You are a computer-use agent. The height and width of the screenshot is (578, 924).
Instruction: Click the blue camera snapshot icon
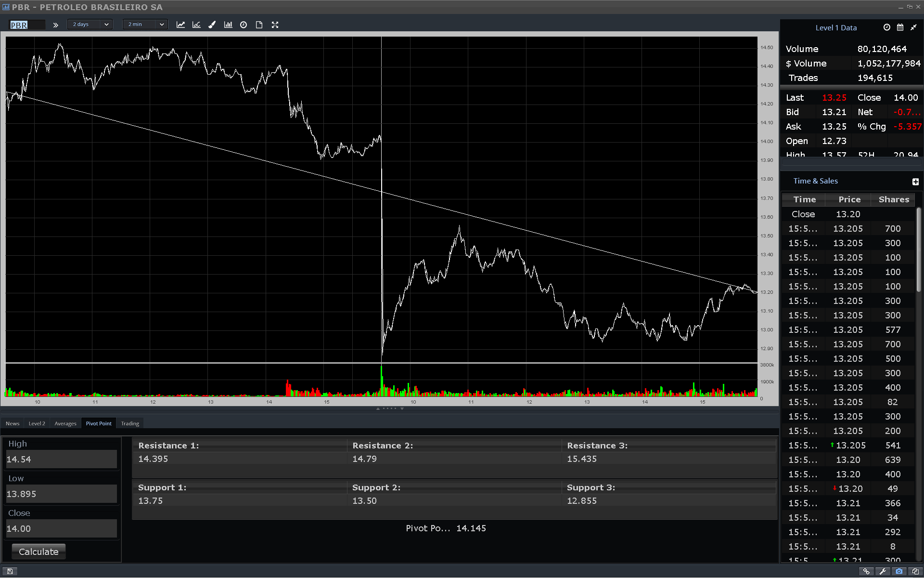click(x=898, y=571)
